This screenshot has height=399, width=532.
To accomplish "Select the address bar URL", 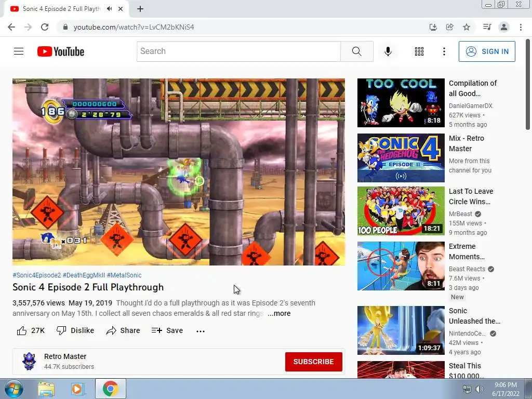I will pos(134,27).
